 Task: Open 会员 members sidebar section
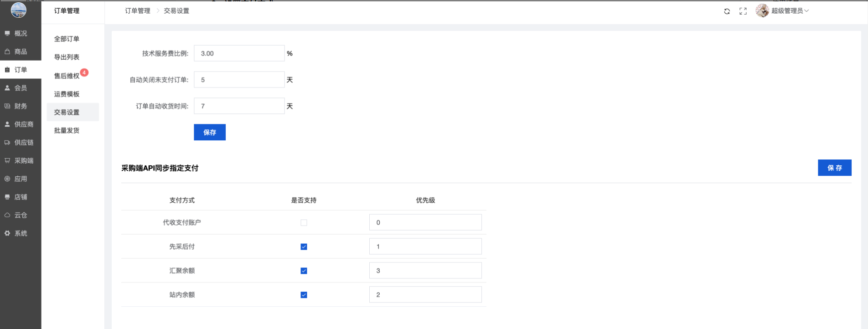20,88
